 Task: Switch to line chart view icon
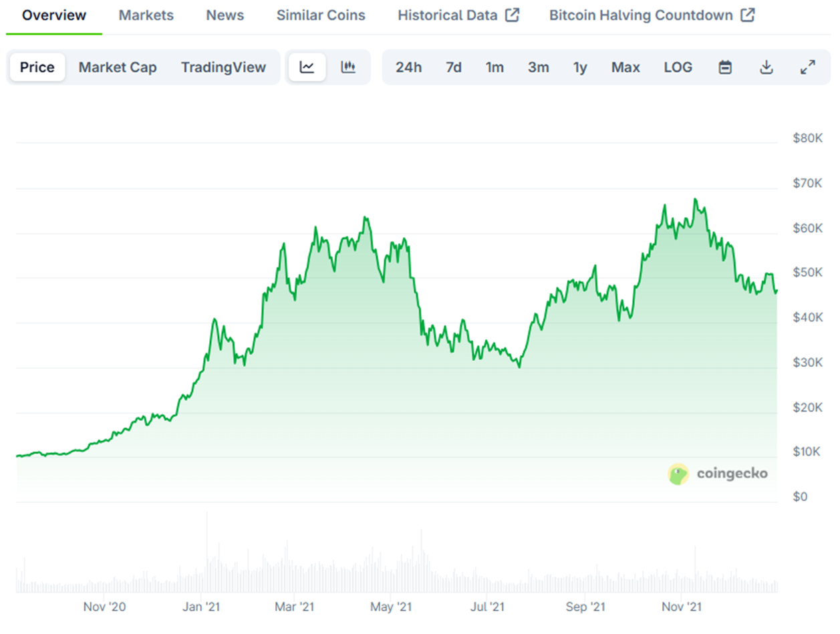point(307,67)
